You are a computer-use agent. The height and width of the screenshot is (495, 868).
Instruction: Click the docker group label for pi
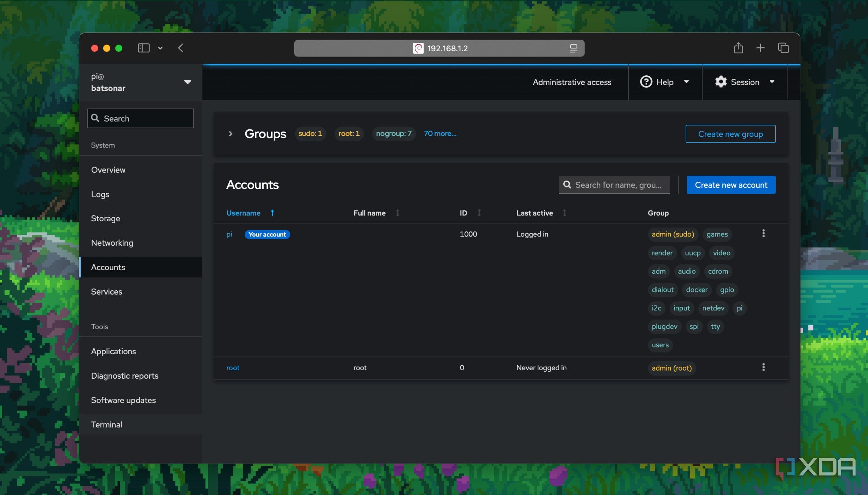pyautogui.click(x=697, y=290)
